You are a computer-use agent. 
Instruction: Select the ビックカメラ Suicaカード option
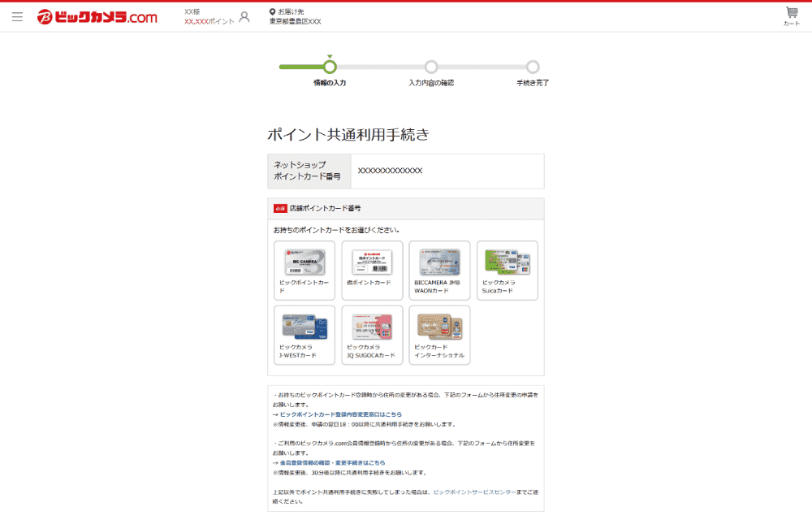click(x=507, y=271)
